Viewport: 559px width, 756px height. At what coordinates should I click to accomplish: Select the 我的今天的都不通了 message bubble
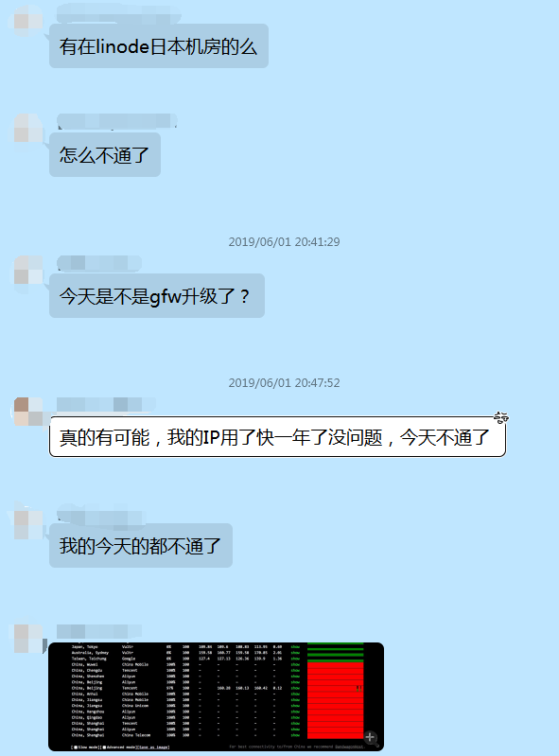pyautogui.click(x=141, y=545)
